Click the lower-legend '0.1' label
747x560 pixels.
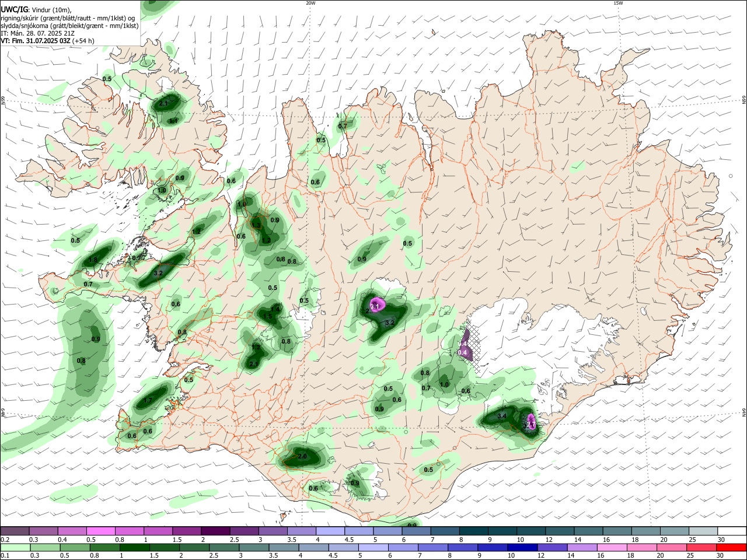(5, 555)
